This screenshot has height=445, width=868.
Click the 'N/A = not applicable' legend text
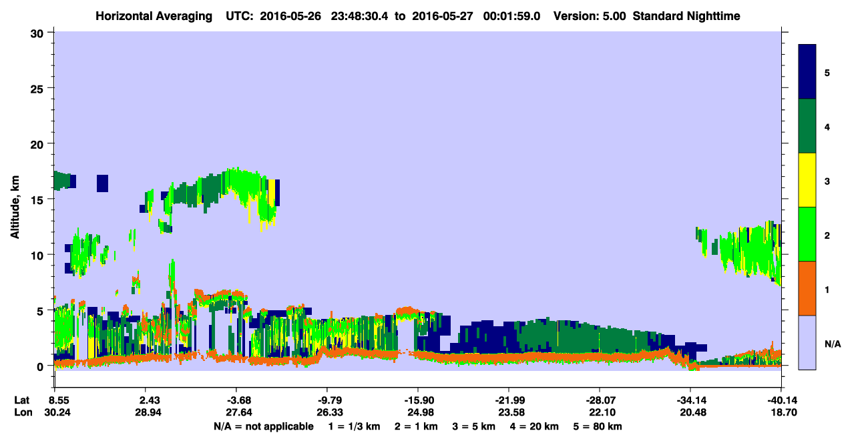coord(264,426)
